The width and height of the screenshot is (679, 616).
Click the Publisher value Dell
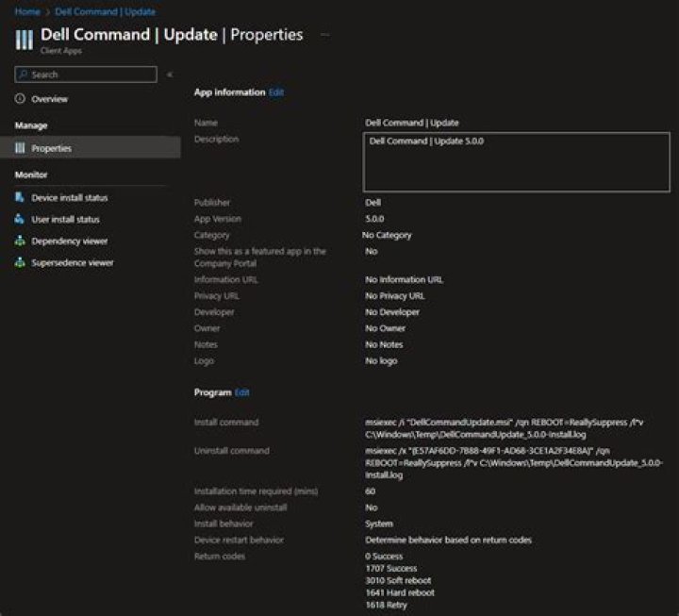point(373,203)
